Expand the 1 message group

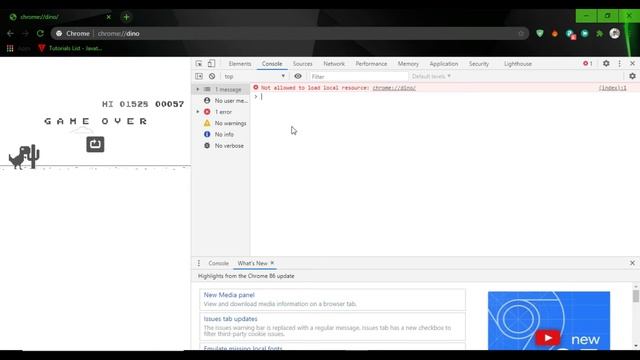(x=198, y=89)
